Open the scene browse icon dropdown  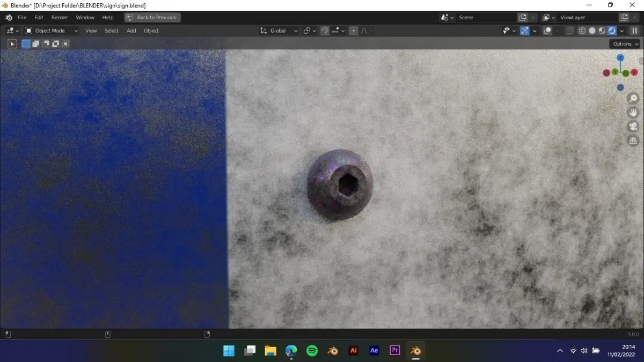[448, 17]
